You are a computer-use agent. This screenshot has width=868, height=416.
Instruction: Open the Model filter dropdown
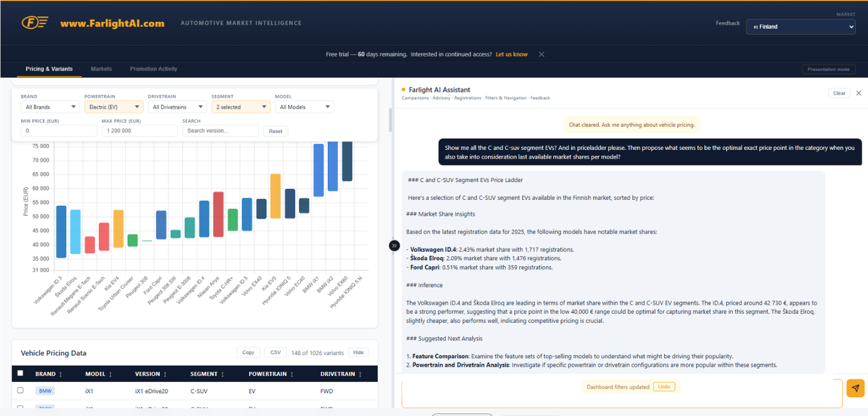pos(304,107)
